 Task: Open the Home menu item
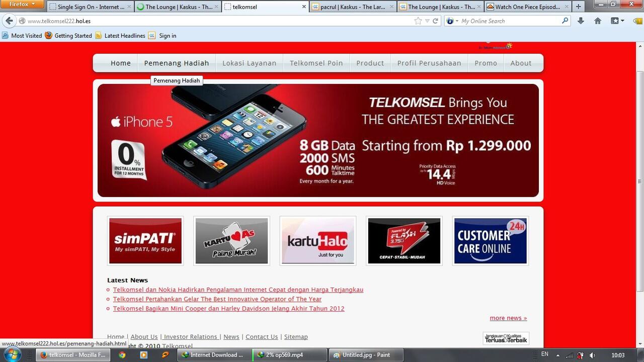(x=121, y=63)
